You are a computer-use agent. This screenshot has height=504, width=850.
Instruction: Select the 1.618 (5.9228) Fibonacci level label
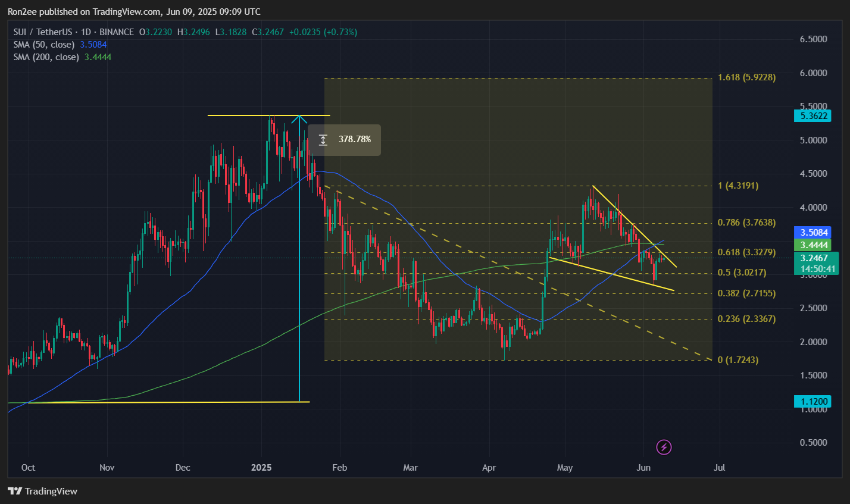[746, 77]
